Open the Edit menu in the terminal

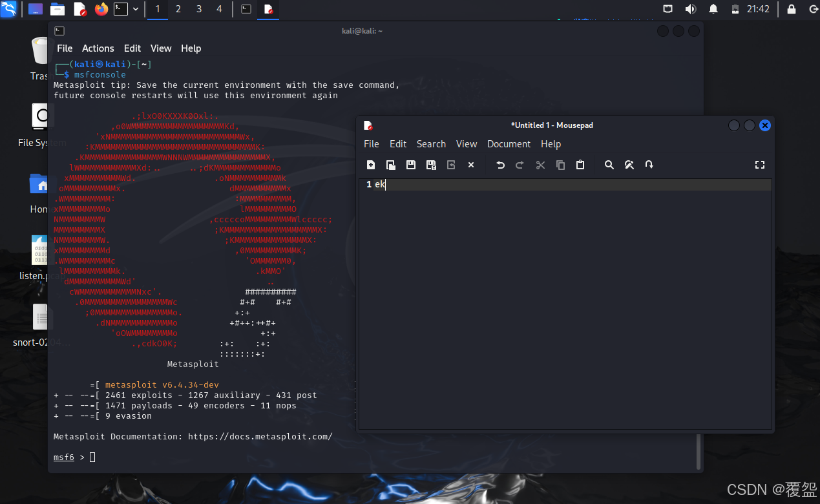point(132,48)
